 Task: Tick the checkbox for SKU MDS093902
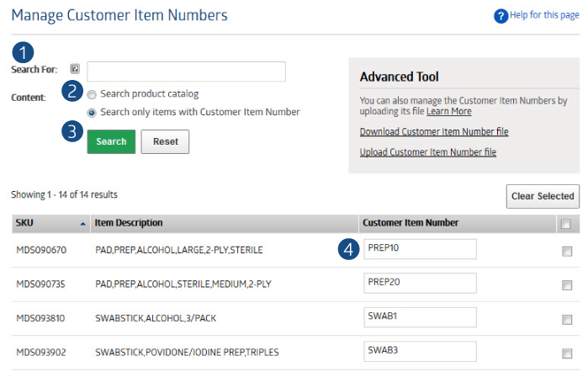(567, 353)
